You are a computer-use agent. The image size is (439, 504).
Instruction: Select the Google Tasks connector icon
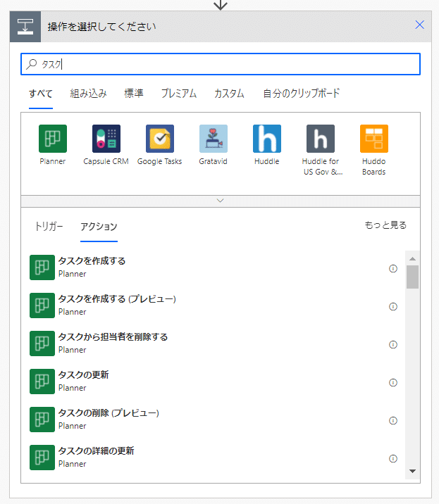(160, 139)
